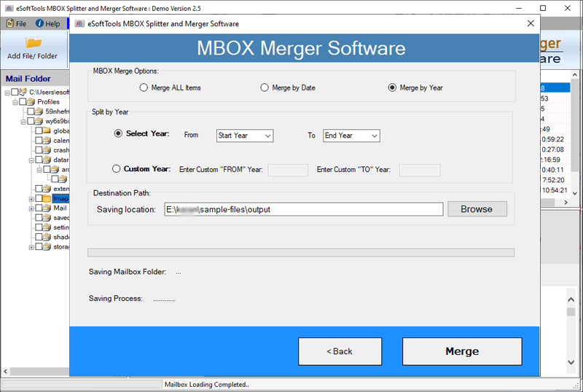583x392 pixels.
Task: Collapse the C:\Users root tree node
Action: pos(7,93)
